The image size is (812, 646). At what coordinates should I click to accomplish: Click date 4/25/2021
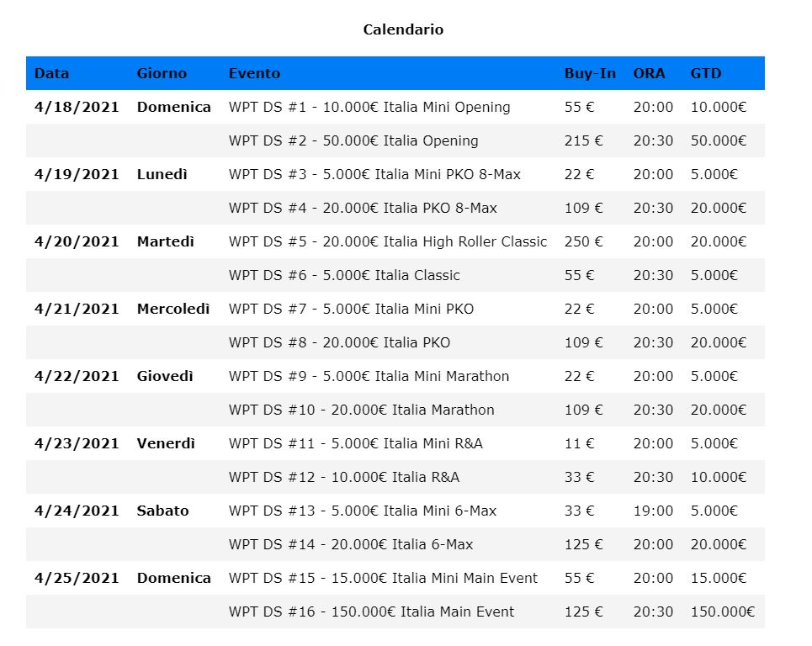pyautogui.click(x=77, y=578)
